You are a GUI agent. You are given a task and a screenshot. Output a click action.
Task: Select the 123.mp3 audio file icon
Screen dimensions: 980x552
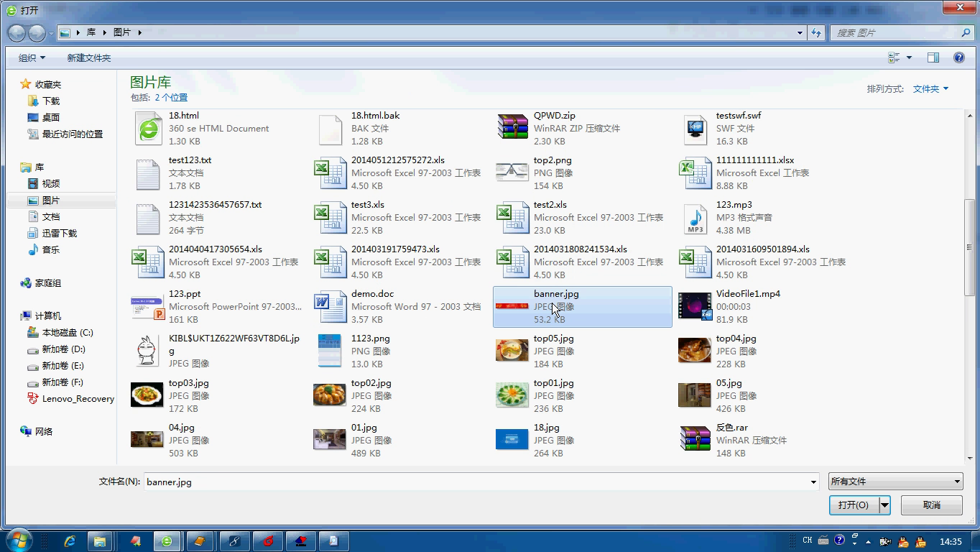click(x=695, y=218)
